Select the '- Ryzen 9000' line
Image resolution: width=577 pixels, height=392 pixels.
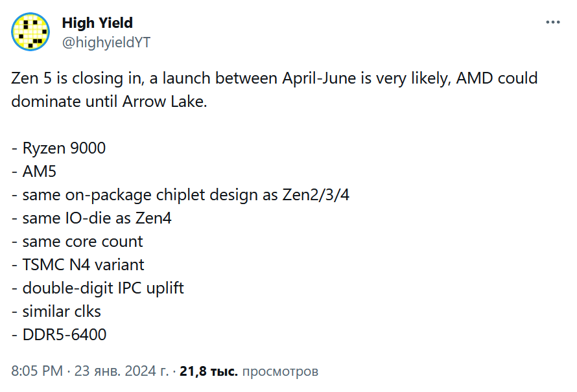[58, 148]
